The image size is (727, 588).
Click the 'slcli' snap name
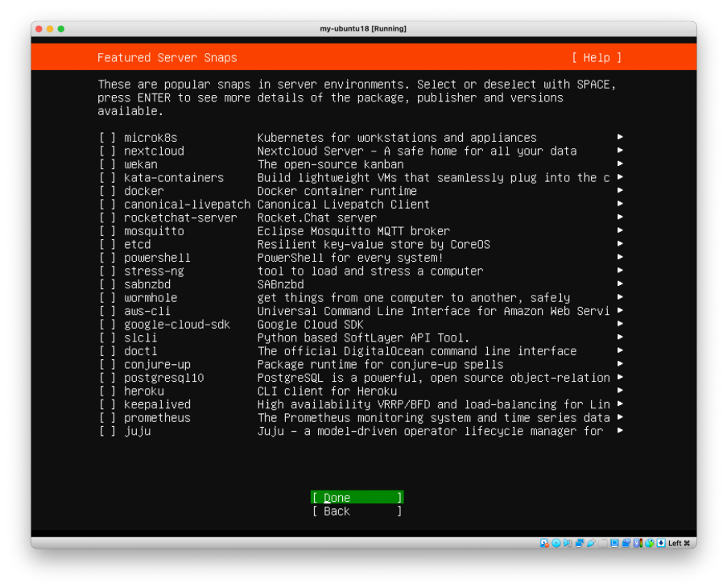point(140,338)
